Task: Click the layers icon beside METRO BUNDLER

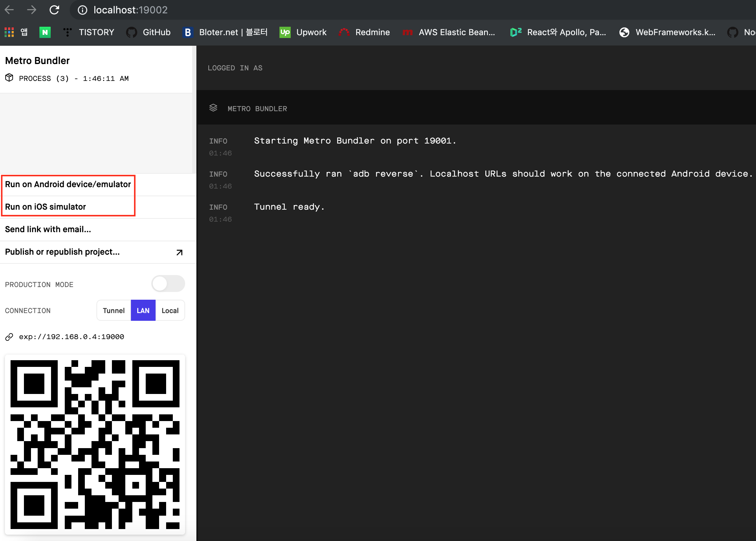Action: 213,108
